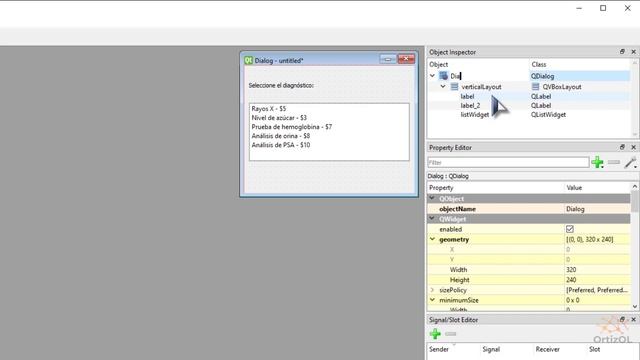Select the objectName property row
This screenshot has width=640, height=360.
pyautogui.click(x=529, y=209)
